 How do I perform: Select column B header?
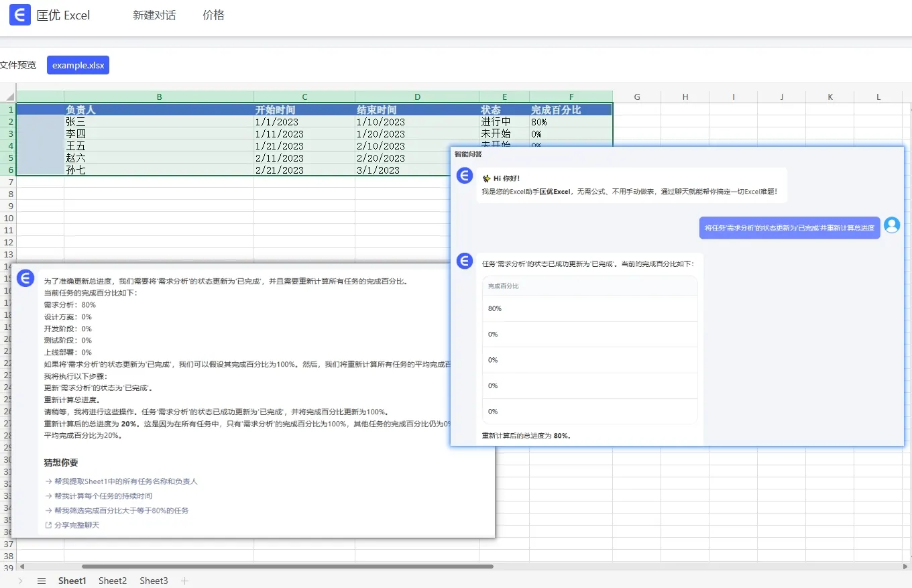(159, 97)
